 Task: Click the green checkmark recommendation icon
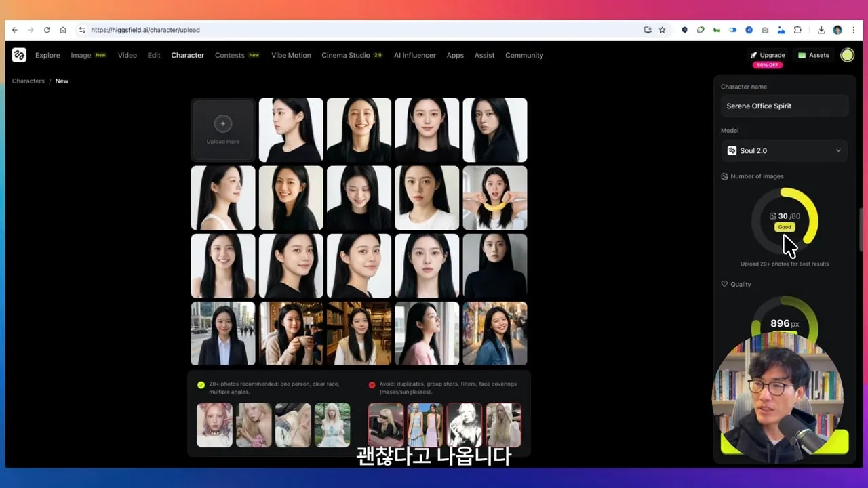coord(201,384)
